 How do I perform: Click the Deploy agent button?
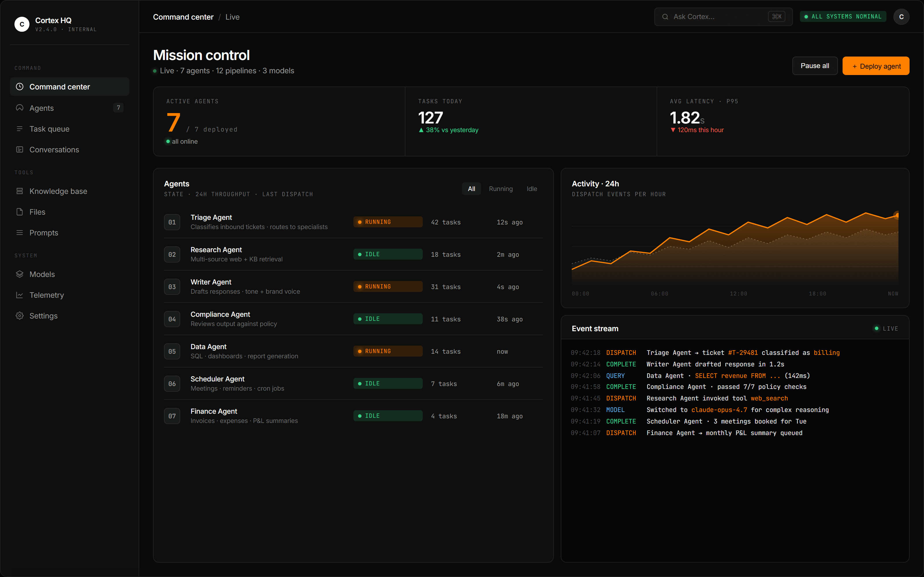coord(875,66)
